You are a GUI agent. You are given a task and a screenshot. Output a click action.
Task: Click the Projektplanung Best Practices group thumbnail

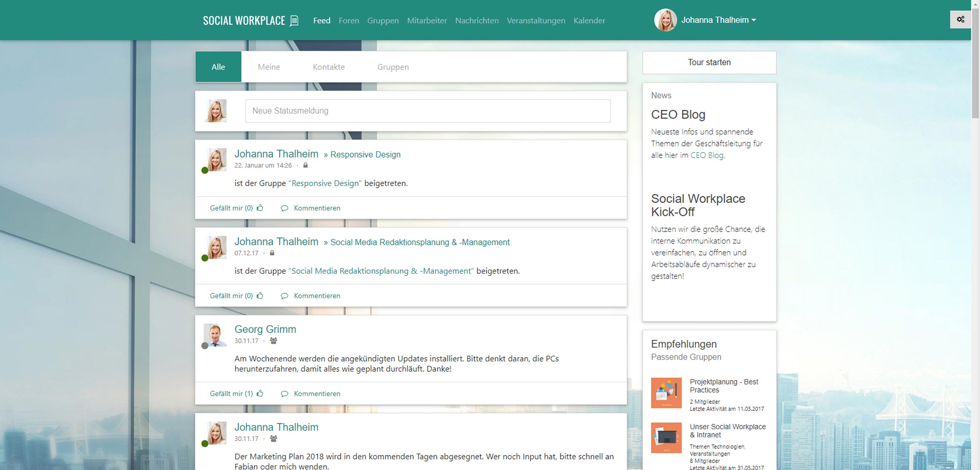tap(665, 394)
